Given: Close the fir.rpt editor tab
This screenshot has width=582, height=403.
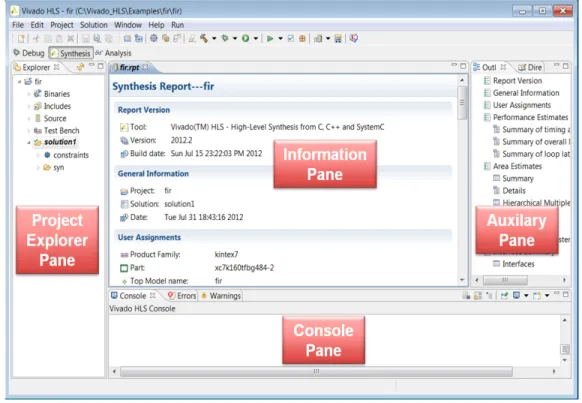Looking at the screenshot, I should [x=145, y=67].
